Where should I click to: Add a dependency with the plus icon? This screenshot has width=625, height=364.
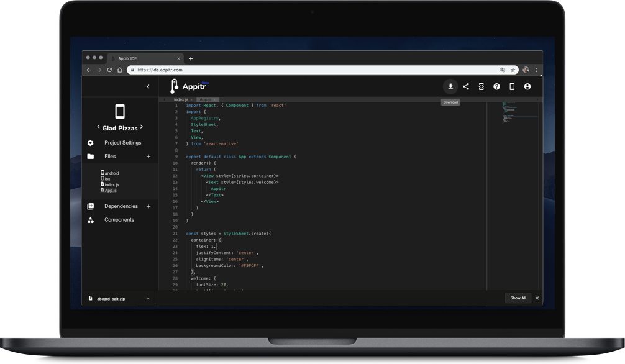(x=148, y=206)
